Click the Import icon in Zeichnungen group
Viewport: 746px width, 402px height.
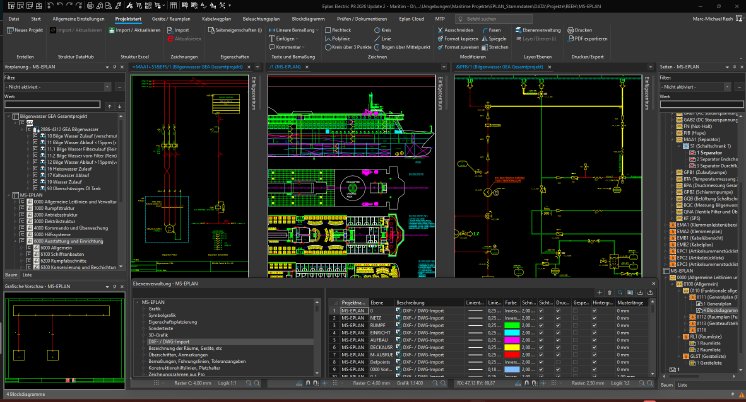tap(170, 30)
